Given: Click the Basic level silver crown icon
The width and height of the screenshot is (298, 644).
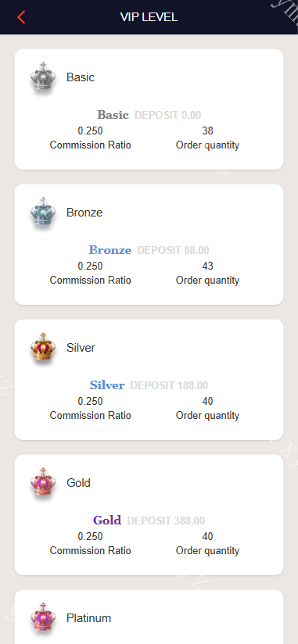Looking at the screenshot, I should (43, 77).
